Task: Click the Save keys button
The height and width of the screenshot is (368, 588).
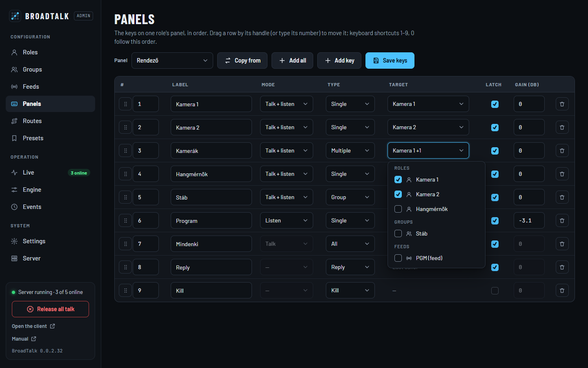Action: [390, 61]
